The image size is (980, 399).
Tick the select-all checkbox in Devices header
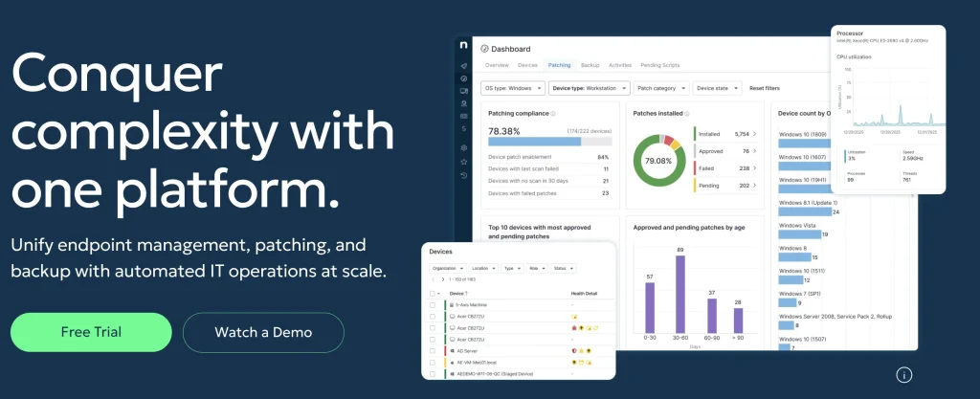coord(432,294)
